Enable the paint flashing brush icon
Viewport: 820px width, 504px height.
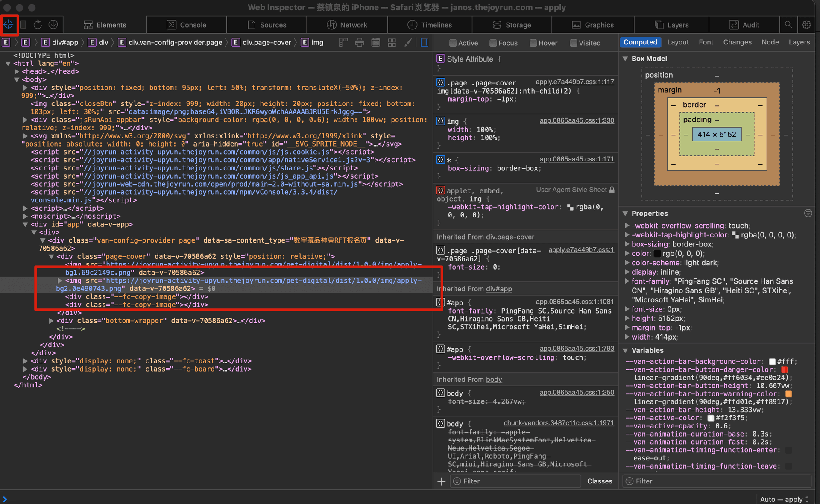pyautogui.click(x=408, y=42)
